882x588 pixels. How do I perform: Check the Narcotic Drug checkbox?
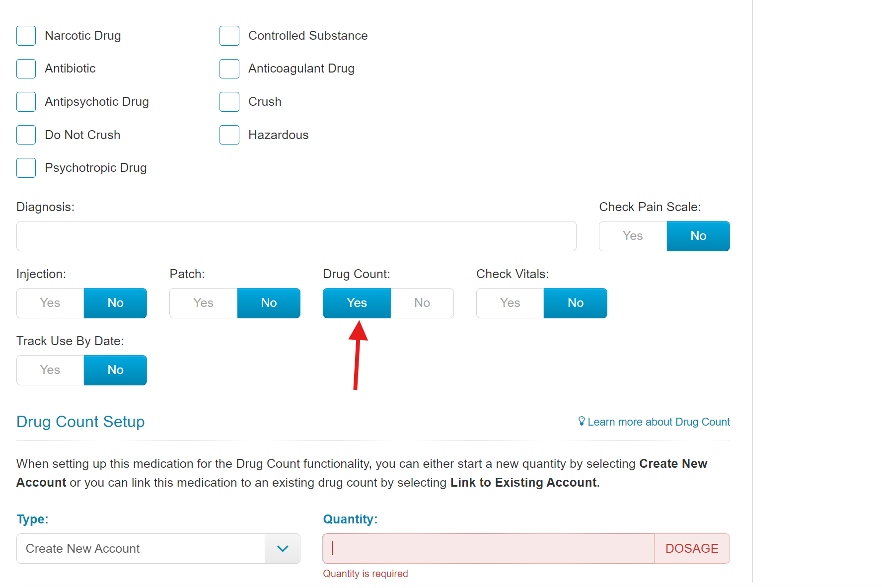[26, 36]
